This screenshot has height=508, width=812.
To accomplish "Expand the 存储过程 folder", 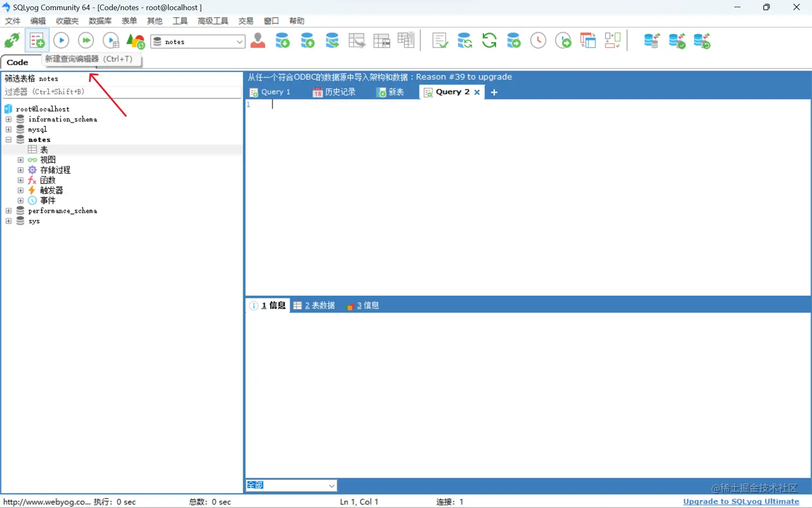I will click(x=20, y=170).
